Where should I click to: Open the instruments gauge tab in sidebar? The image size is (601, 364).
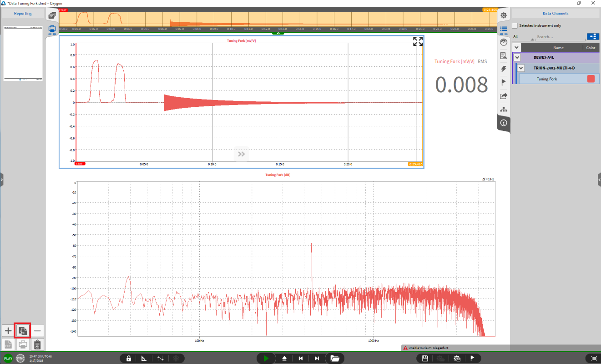tap(504, 42)
